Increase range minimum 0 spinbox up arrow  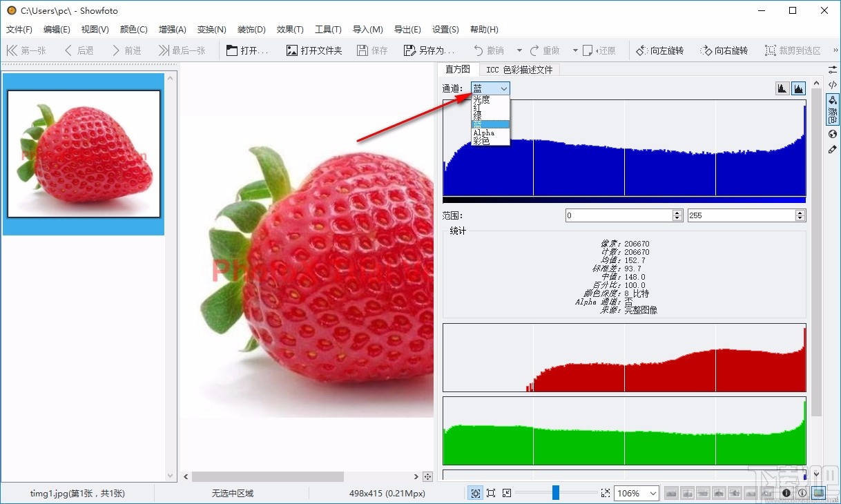pyautogui.click(x=677, y=213)
